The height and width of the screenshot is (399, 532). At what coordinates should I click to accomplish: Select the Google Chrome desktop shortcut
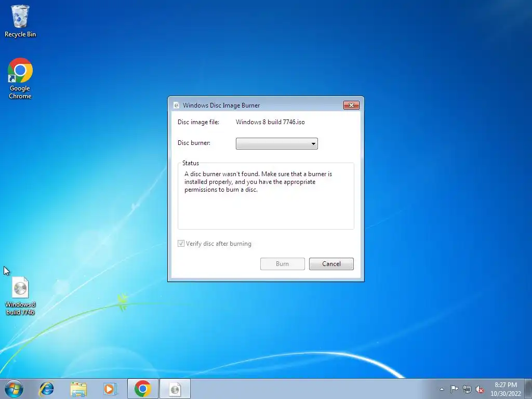(x=20, y=78)
